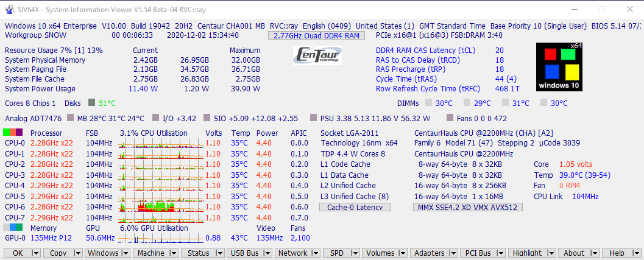
Task: Click the Memory color legend icon
Action: point(13,228)
